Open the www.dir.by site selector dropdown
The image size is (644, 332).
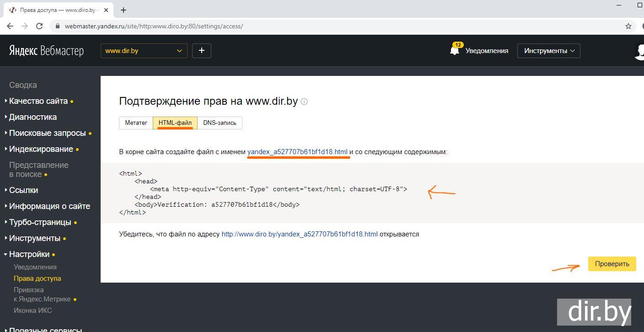tap(144, 51)
